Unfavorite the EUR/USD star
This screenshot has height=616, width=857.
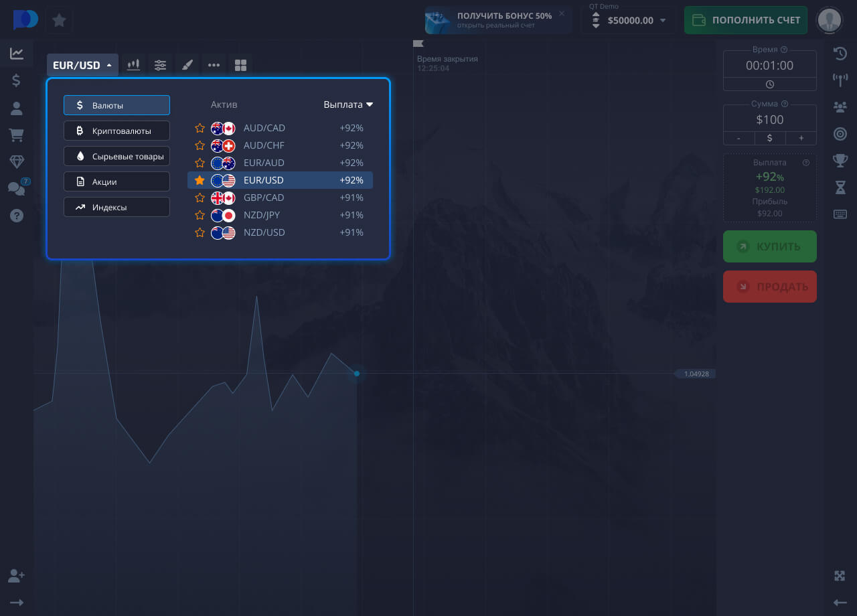click(x=200, y=180)
